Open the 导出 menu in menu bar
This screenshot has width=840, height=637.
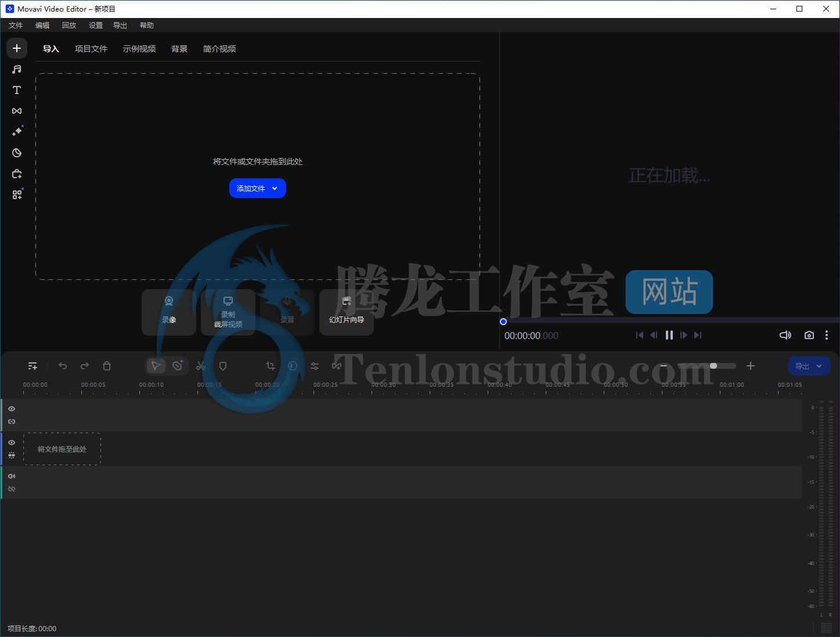point(120,26)
